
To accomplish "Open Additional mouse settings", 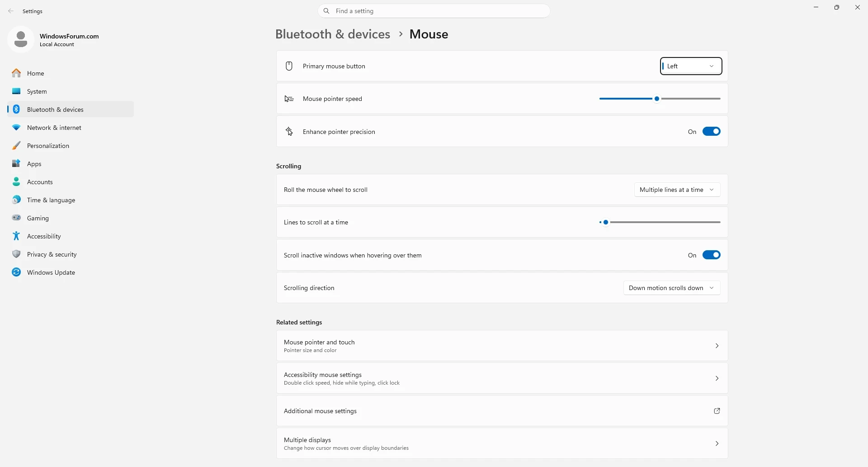I will pos(502,411).
